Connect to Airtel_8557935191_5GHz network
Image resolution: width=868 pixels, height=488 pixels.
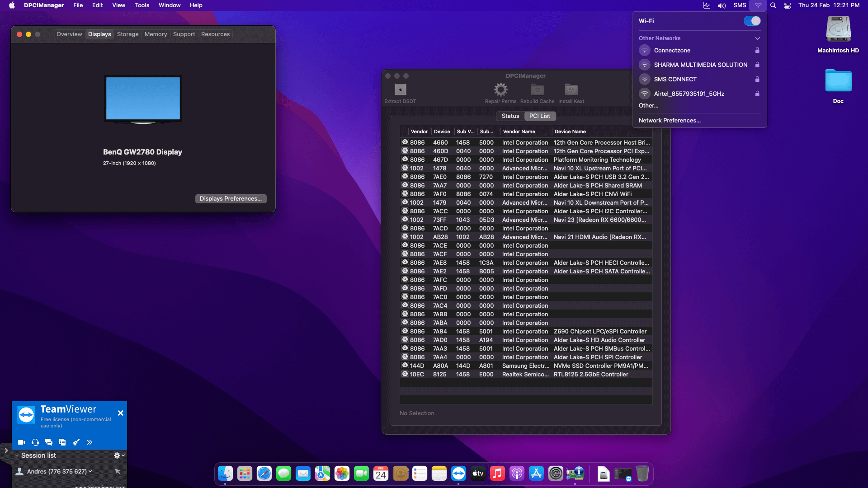point(699,94)
